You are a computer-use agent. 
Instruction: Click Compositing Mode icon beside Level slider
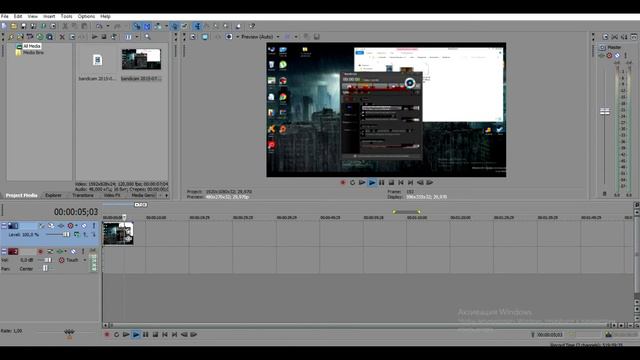click(76, 235)
